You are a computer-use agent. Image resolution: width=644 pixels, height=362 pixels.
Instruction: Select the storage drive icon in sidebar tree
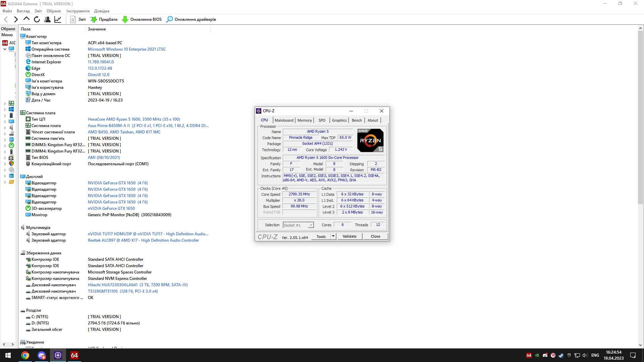pos(11,133)
